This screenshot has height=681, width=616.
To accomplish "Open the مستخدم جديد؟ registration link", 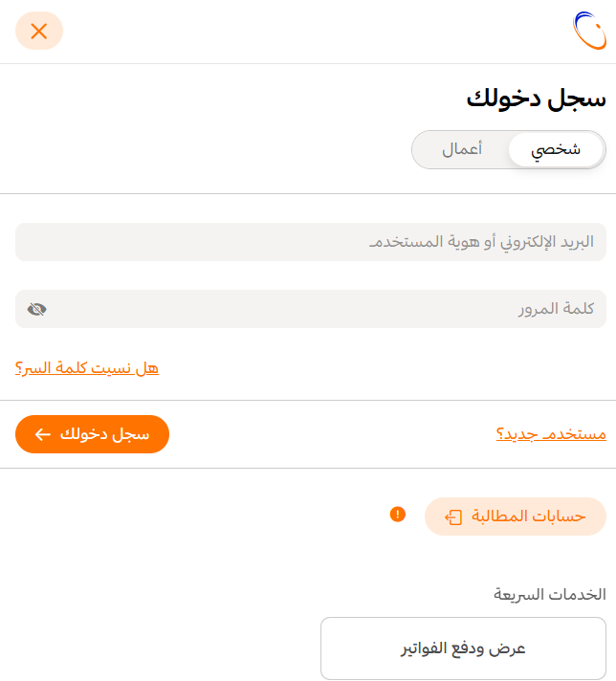I will pos(551,434).
